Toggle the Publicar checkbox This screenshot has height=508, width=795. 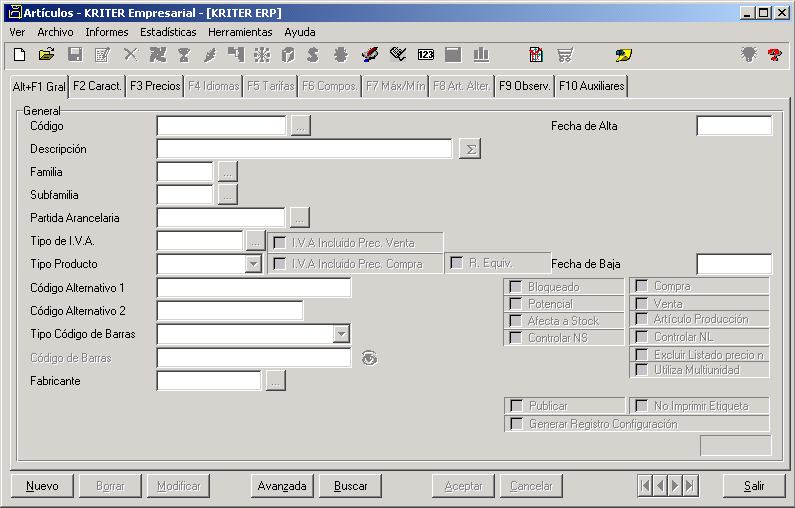click(517, 406)
